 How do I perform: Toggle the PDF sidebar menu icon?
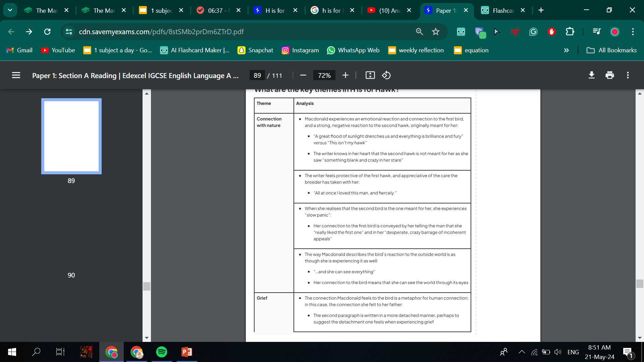pos(16,75)
